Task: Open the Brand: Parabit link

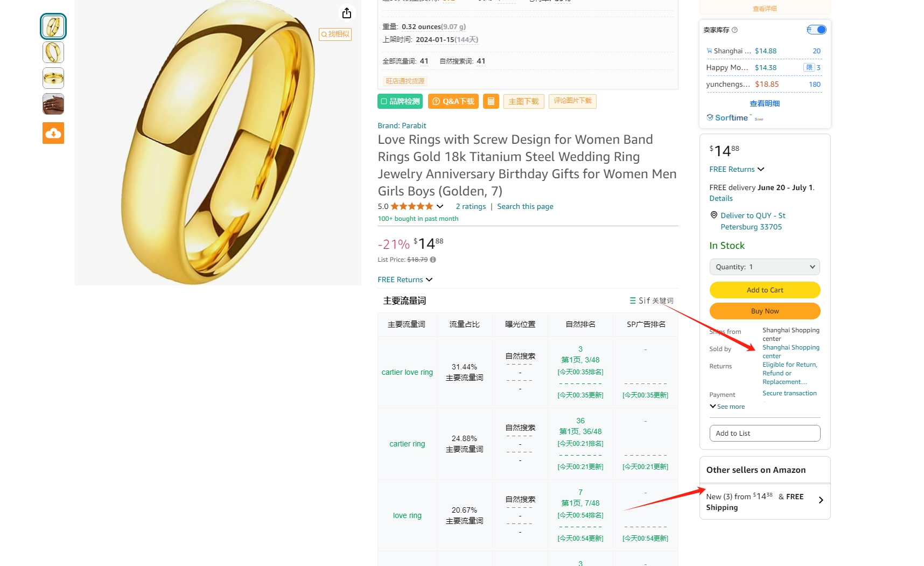Action: pos(402,125)
